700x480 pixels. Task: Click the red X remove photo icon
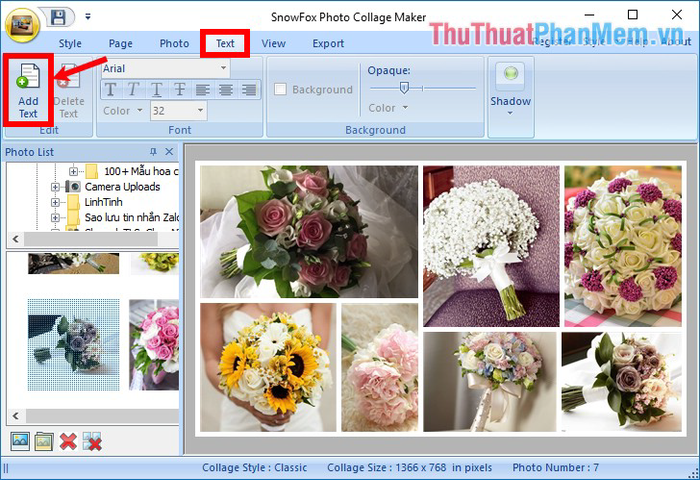68,441
